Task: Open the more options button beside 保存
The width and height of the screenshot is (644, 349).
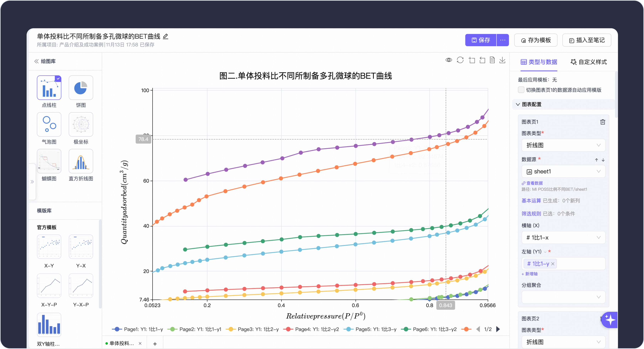Action: coord(503,40)
